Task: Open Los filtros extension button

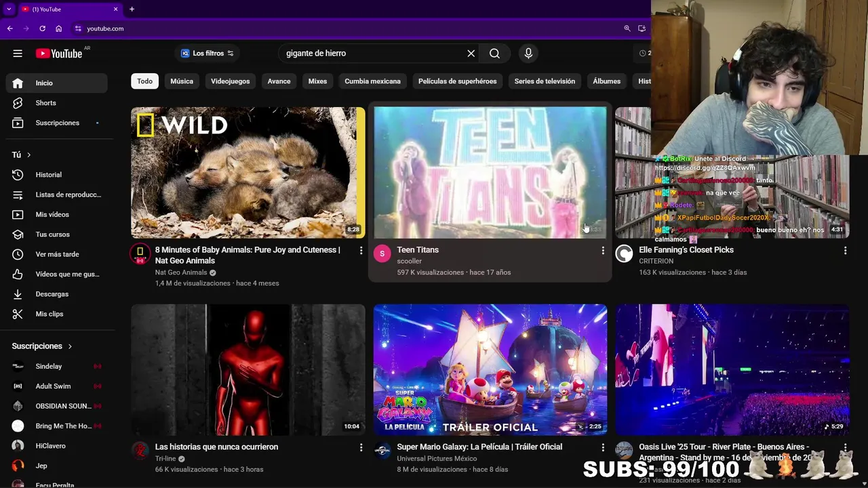Action: coord(208,54)
